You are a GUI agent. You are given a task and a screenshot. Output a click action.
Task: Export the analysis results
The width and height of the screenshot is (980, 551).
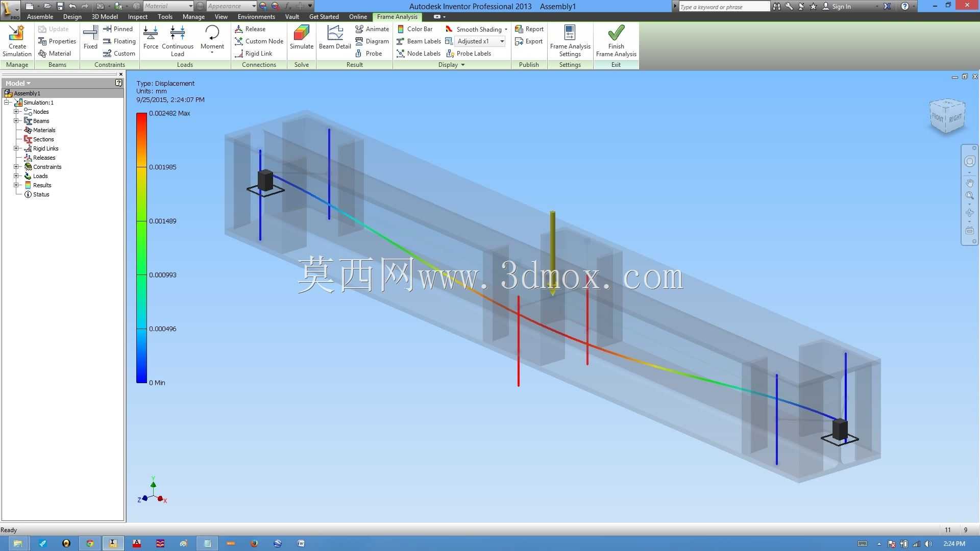pyautogui.click(x=529, y=41)
